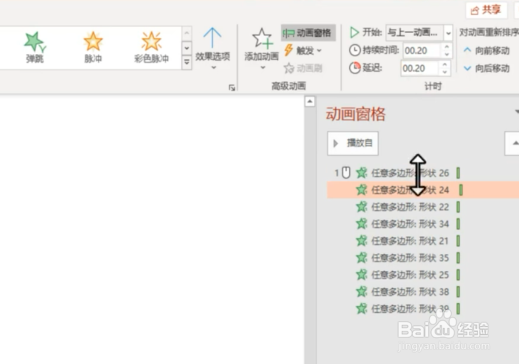The width and height of the screenshot is (519, 364).
Task: Increase 延迟 delay with up spinner
Action: coord(445,65)
